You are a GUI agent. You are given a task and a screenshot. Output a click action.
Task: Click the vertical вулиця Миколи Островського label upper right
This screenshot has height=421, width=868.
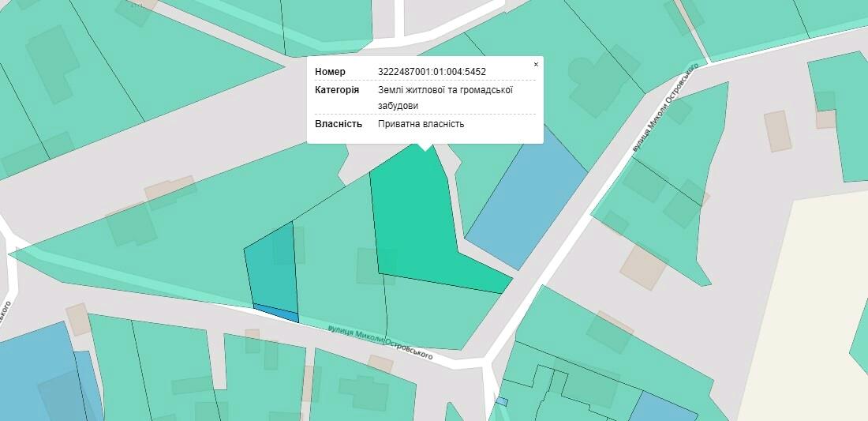(x=665, y=109)
